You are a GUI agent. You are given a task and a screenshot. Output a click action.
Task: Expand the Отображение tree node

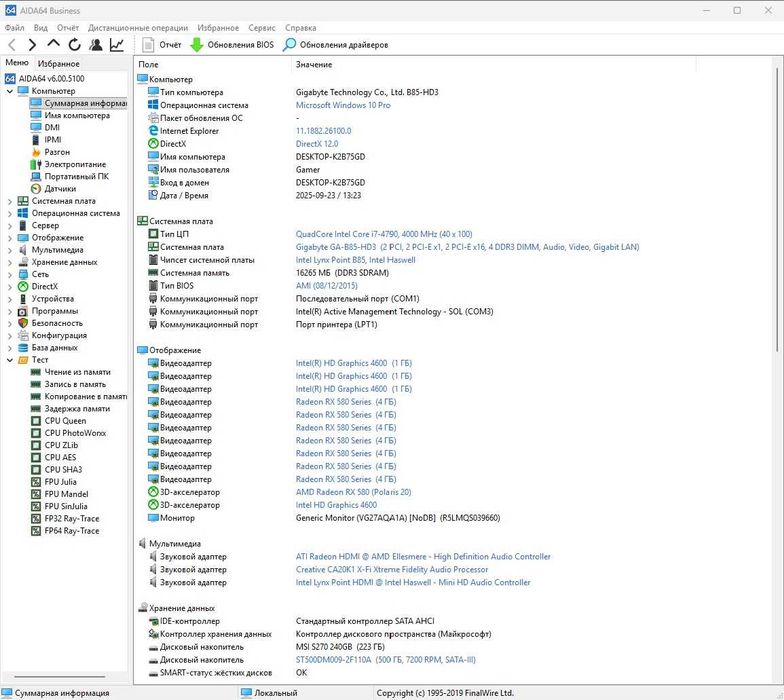(x=10, y=238)
